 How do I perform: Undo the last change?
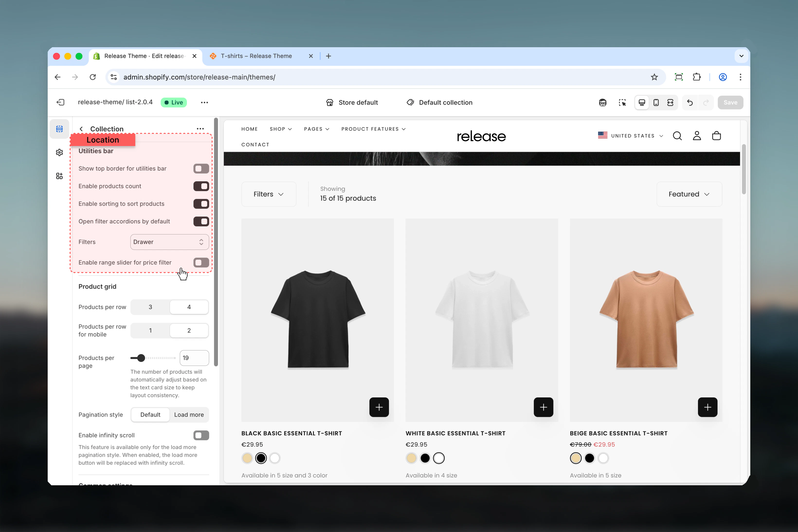pyautogui.click(x=690, y=102)
